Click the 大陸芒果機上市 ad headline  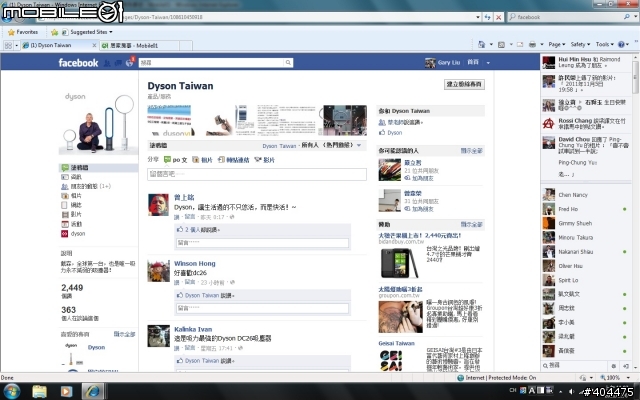[x=420, y=236]
